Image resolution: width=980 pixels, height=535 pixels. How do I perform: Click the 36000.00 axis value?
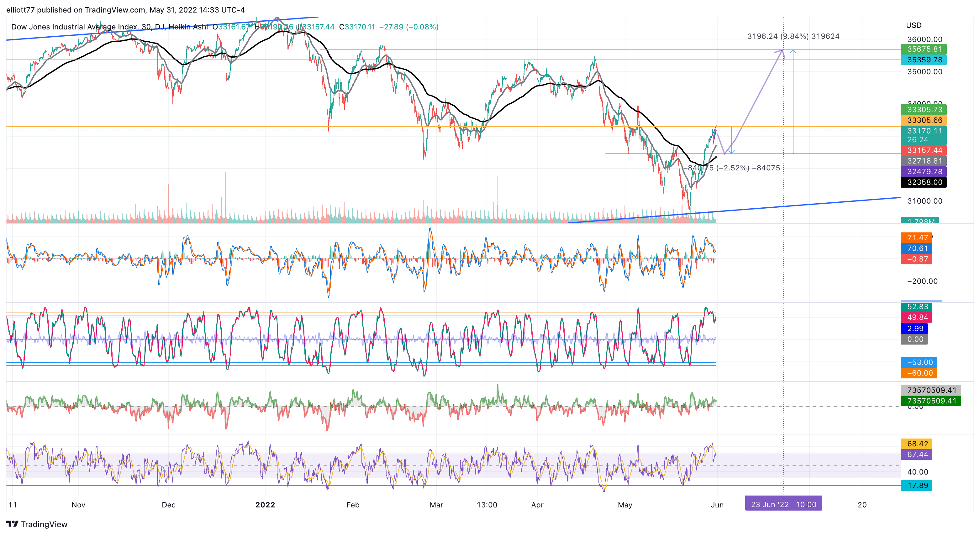tap(925, 39)
